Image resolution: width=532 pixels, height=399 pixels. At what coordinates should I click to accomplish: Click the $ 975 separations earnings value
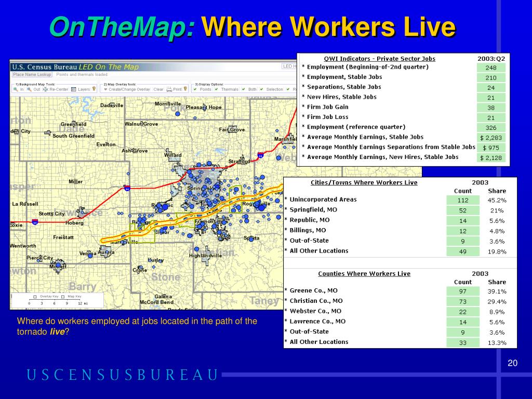(490, 148)
